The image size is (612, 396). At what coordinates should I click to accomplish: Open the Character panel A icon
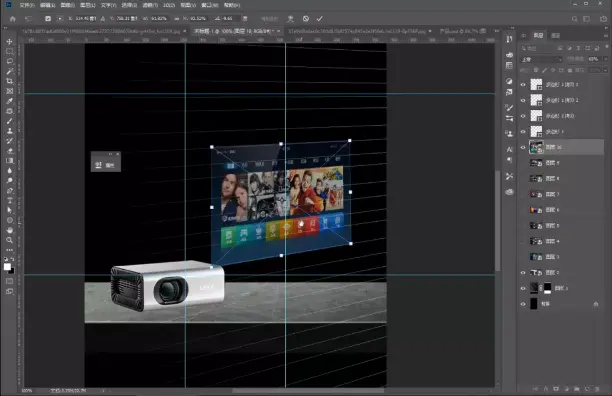click(509, 149)
